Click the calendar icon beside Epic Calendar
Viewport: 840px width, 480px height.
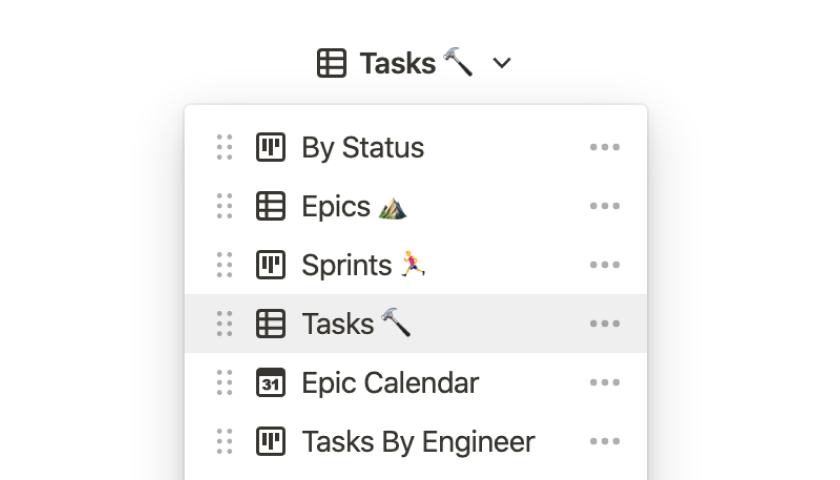pos(270,383)
